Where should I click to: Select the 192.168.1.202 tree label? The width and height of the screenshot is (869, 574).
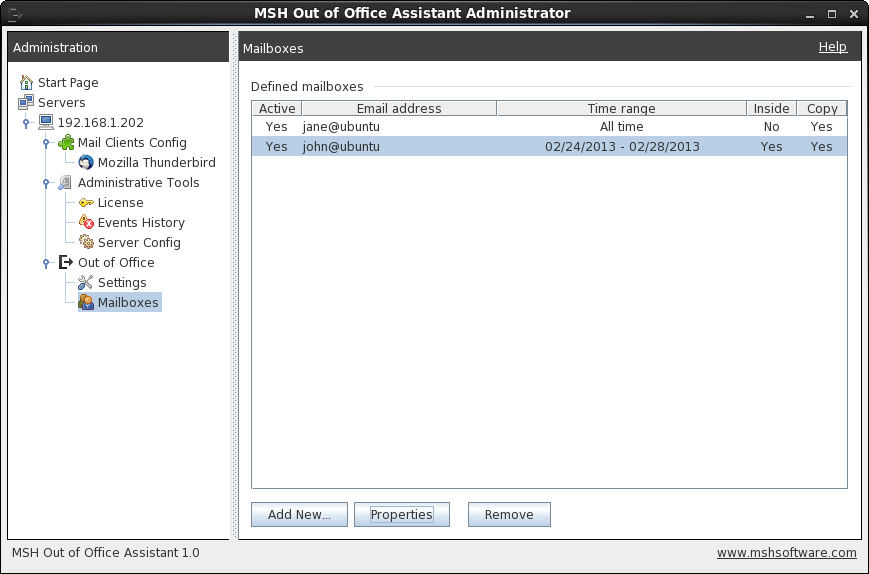coord(101,122)
